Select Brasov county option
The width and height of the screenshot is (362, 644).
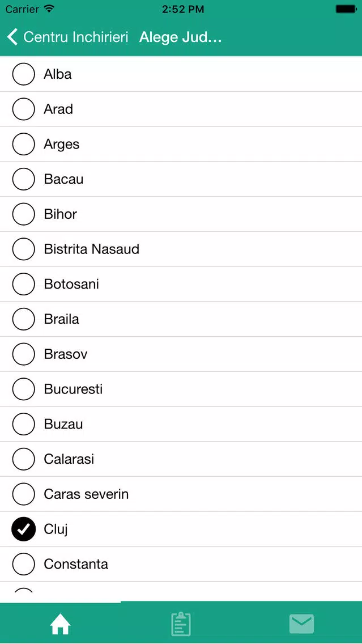pos(181,354)
